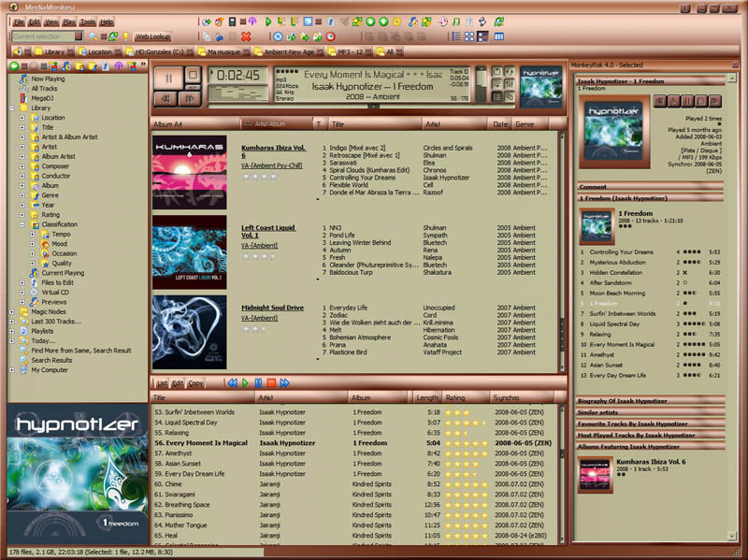The width and height of the screenshot is (748, 560).
Task: Click the playback seek bar under the track display
Action: coord(361,107)
